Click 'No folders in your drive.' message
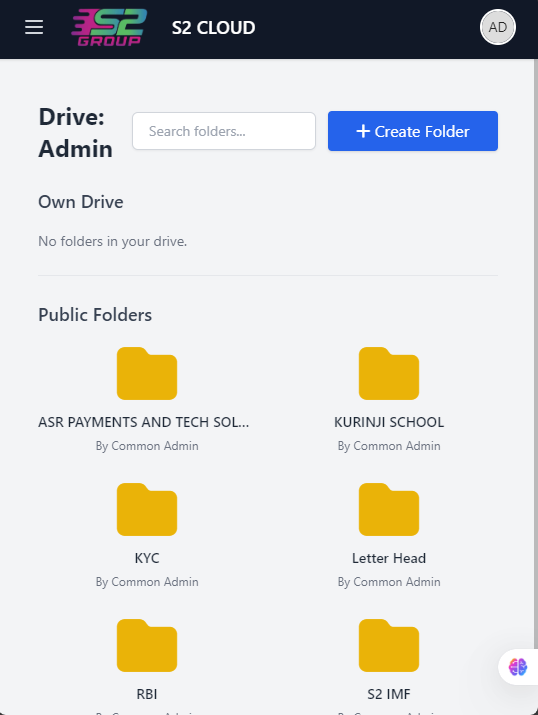 113,241
